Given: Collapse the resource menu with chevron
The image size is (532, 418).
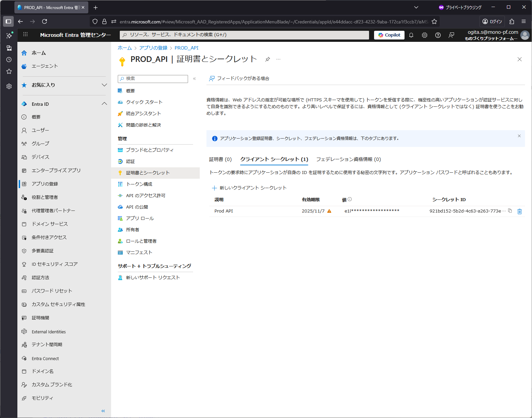Looking at the screenshot, I should pyautogui.click(x=194, y=79).
